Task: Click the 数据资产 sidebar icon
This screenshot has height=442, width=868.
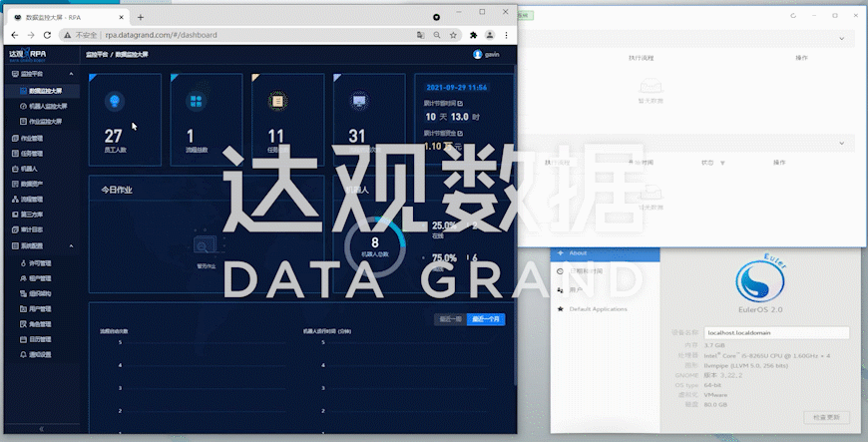Action: point(16,184)
